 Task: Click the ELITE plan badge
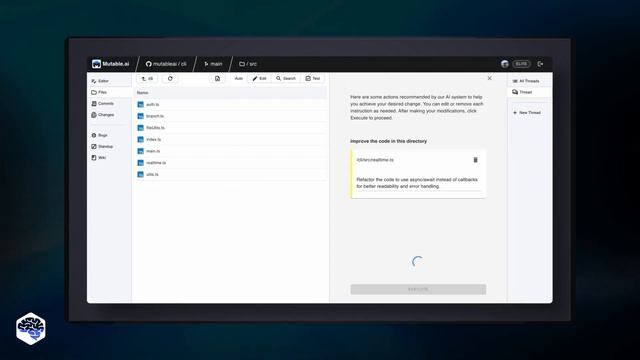point(521,64)
